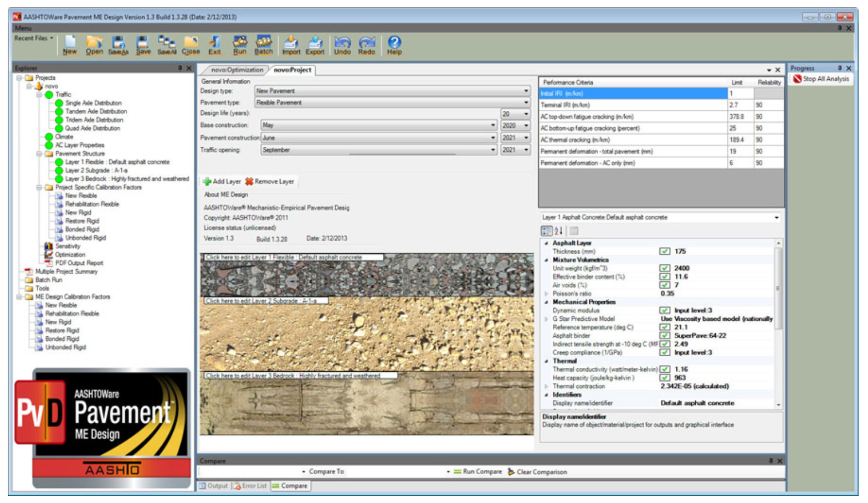Click the Terminal IRI limit cell 2.7

[x=740, y=105]
